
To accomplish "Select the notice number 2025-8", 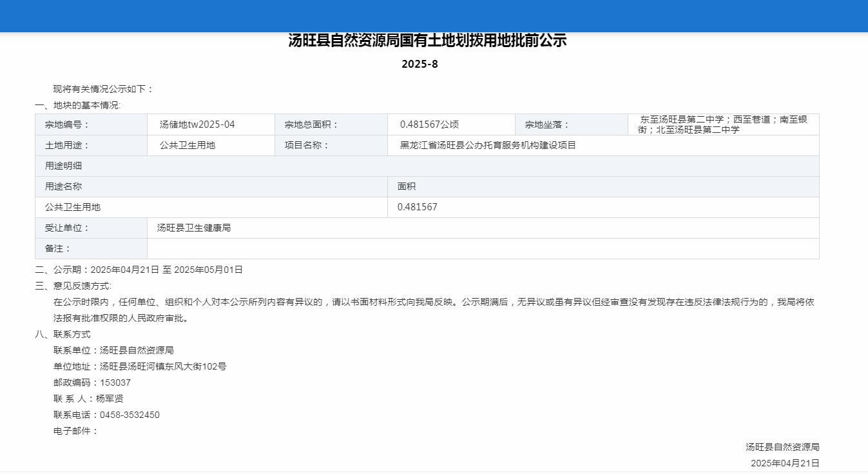I will (420, 64).
